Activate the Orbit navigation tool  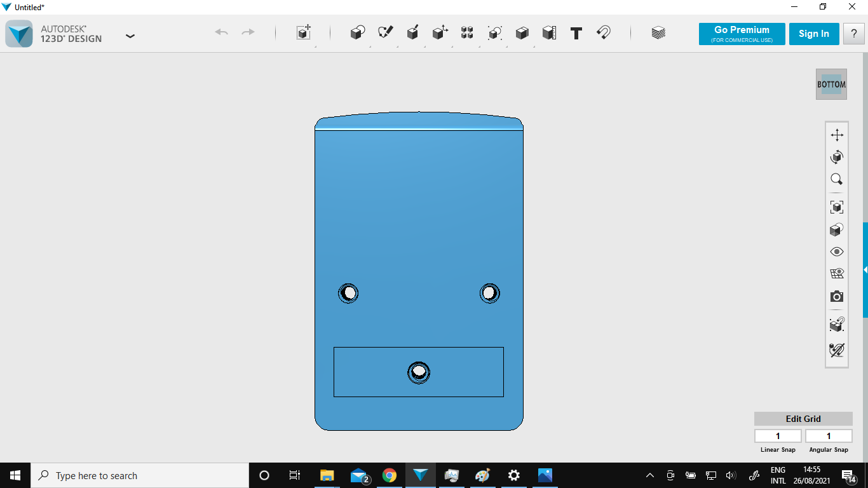(837, 157)
